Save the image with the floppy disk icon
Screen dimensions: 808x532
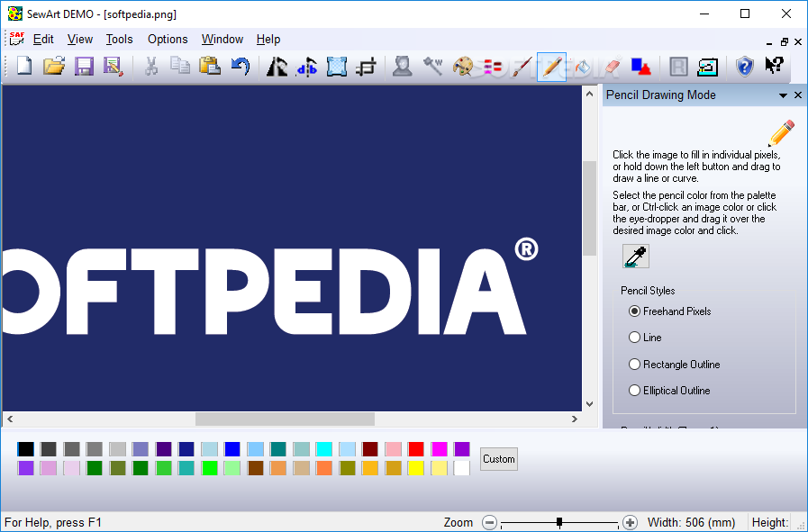(84, 67)
